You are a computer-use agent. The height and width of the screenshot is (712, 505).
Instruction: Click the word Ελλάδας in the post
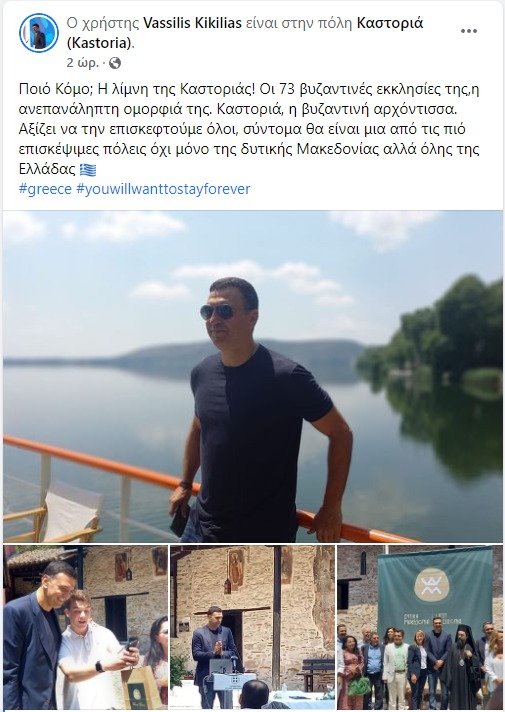click(x=47, y=169)
